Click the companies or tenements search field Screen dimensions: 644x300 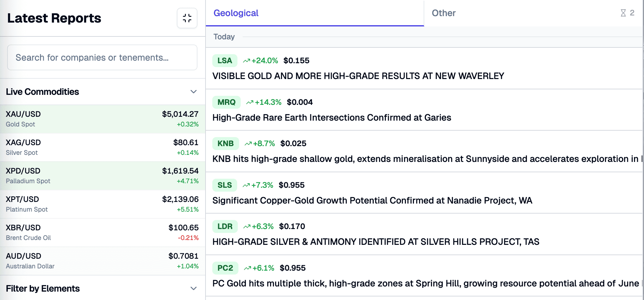point(102,57)
